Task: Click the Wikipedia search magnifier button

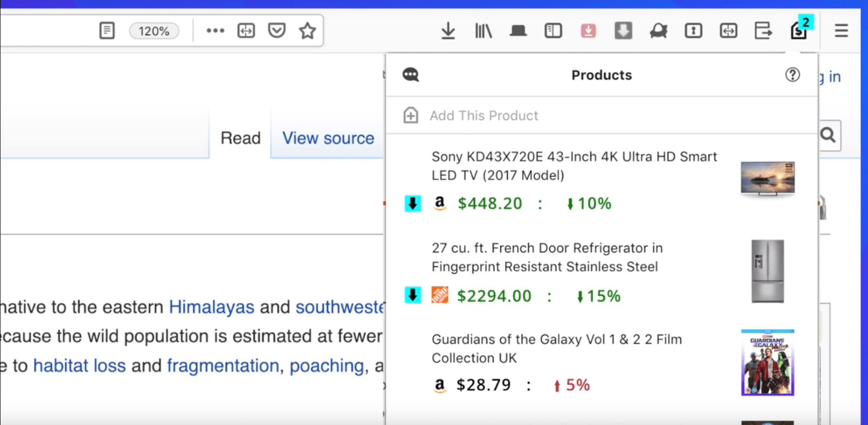Action: click(x=828, y=135)
